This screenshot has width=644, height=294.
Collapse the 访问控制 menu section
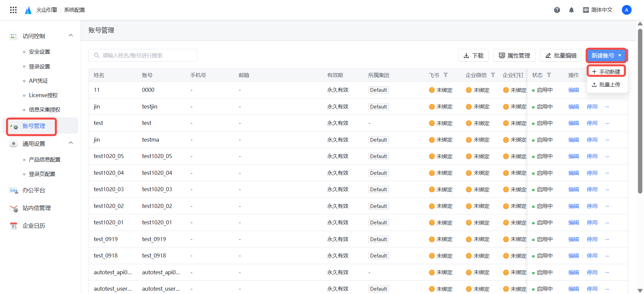point(71,35)
